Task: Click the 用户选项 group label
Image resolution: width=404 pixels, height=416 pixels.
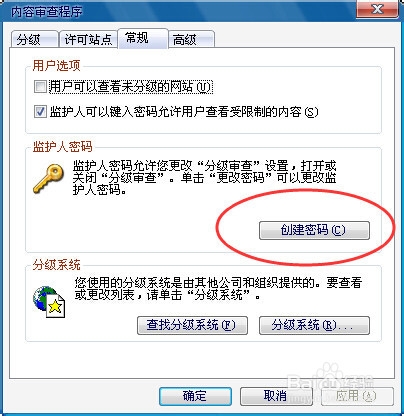Action: pyautogui.click(x=57, y=66)
